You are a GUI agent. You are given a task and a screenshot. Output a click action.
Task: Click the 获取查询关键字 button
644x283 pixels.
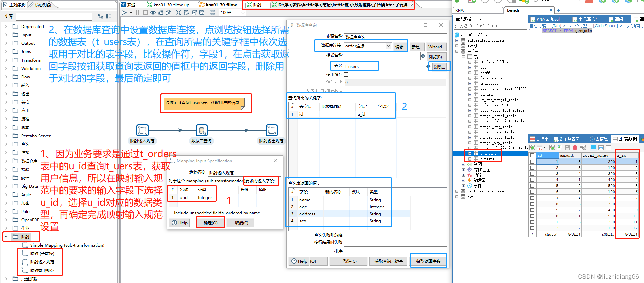point(389,261)
